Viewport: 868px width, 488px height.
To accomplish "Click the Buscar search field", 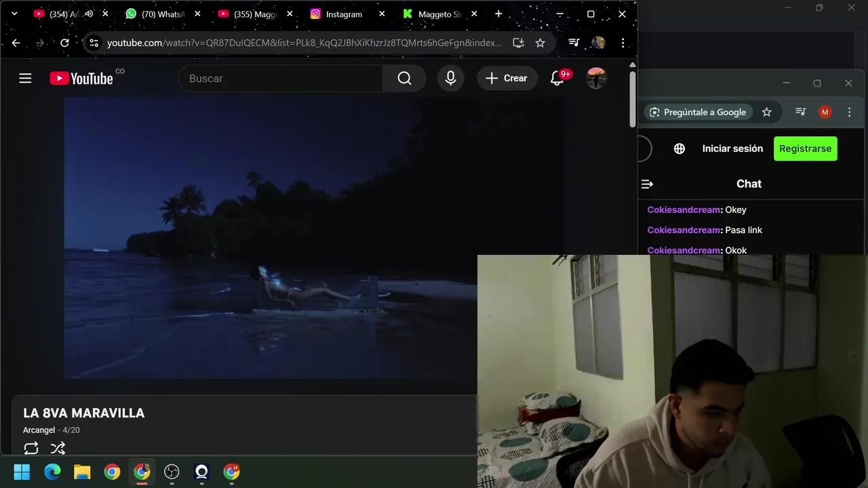I will [281, 79].
